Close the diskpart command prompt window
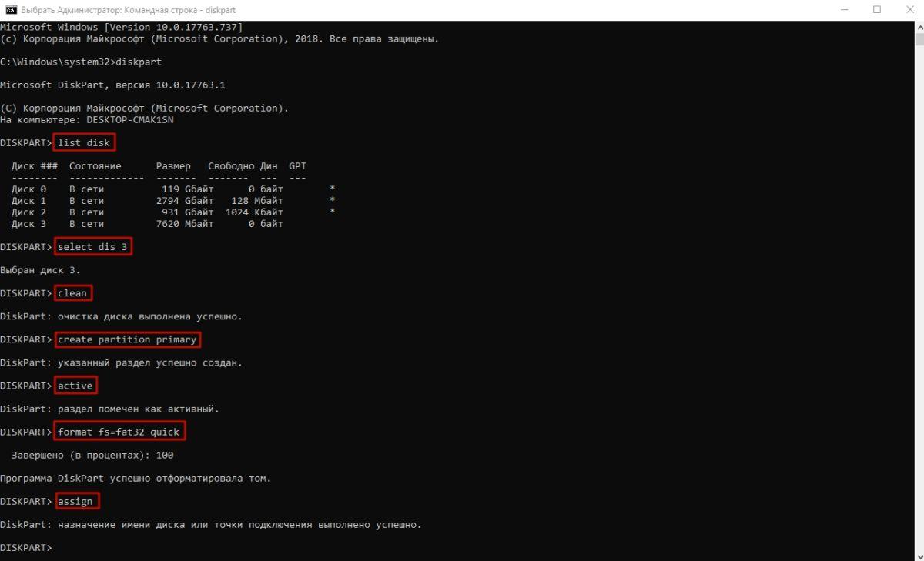 click(x=909, y=10)
